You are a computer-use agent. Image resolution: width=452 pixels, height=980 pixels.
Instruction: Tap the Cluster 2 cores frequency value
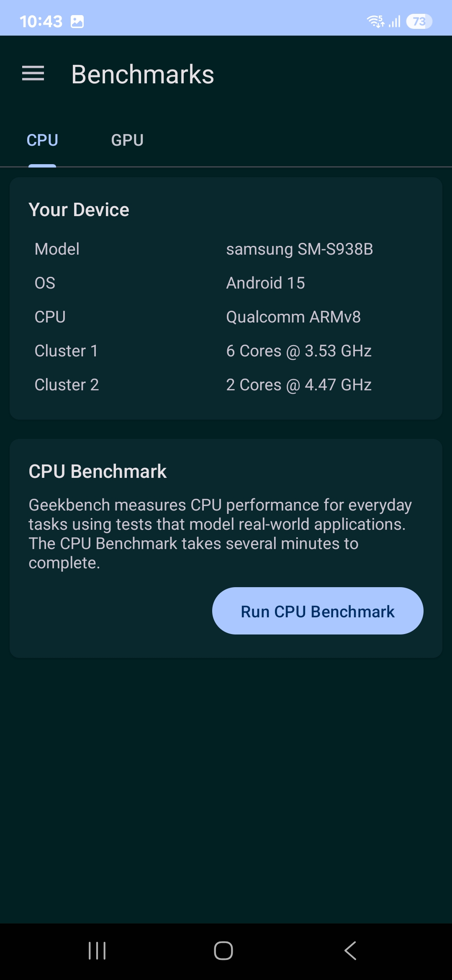(299, 385)
